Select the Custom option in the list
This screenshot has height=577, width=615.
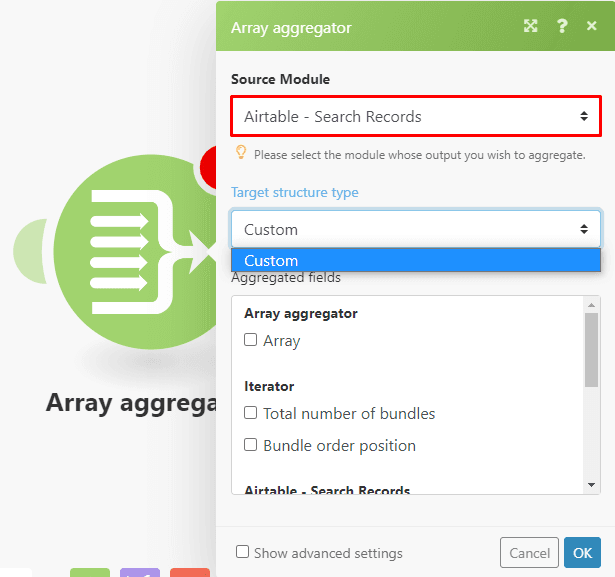pos(415,261)
